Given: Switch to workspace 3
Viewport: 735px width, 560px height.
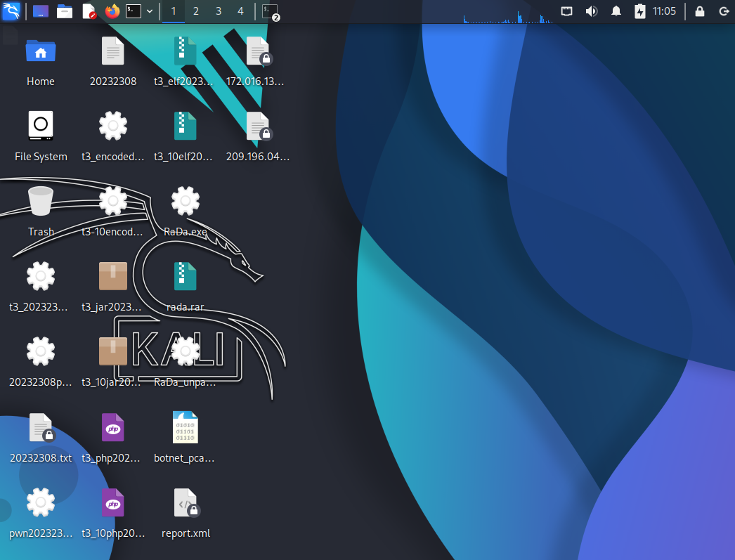Looking at the screenshot, I should (x=219, y=11).
